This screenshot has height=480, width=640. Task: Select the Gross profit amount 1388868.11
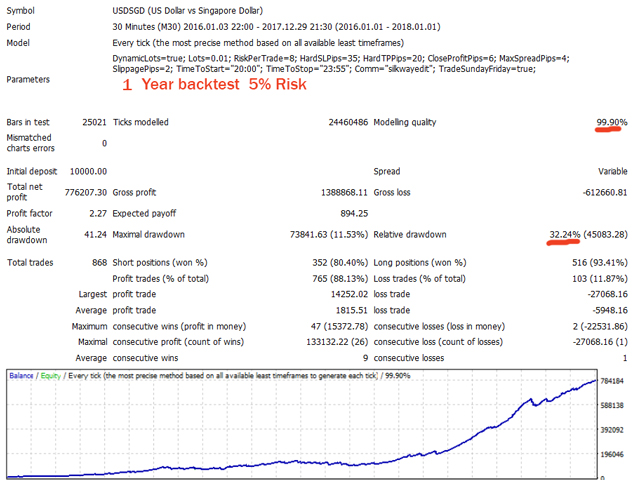click(344, 192)
